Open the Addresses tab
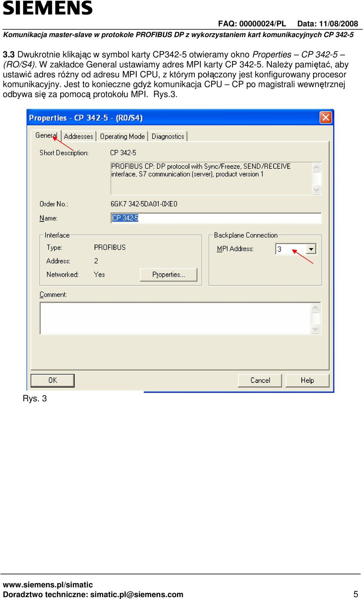Viewport: 364px width, 599px height. 78,136
